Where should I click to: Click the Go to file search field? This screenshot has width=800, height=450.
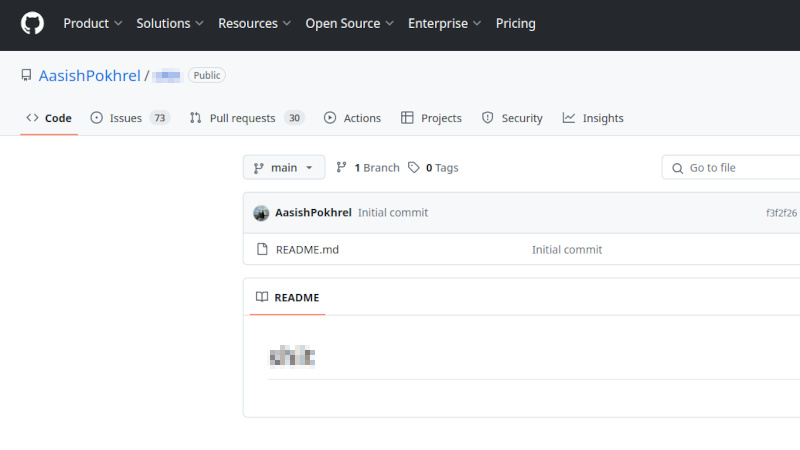[735, 168]
